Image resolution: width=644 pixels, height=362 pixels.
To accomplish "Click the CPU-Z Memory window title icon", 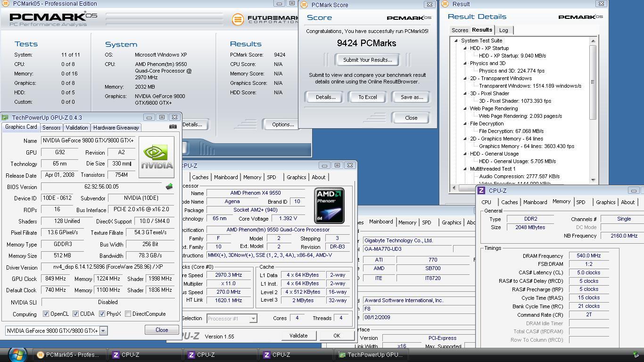I will [481, 190].
